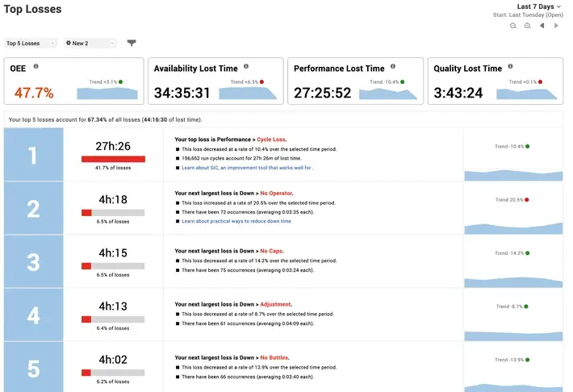Click the 34:35:31 availability value
The image size is (573, 392).
[182, 93]
